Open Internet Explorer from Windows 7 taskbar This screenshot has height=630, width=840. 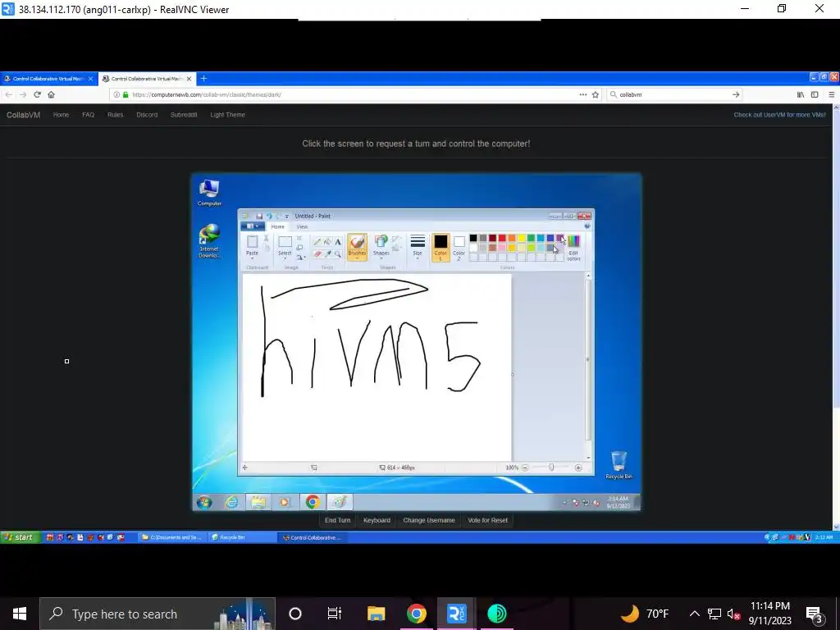[232, 502]
